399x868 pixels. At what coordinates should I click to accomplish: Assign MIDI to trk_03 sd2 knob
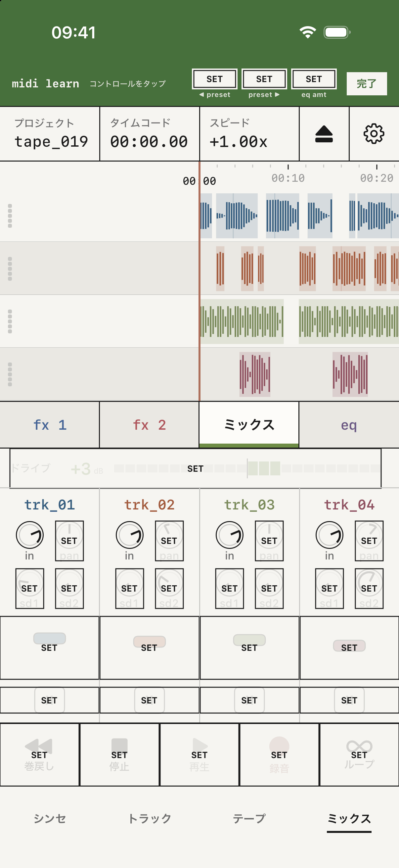(269, 588)
